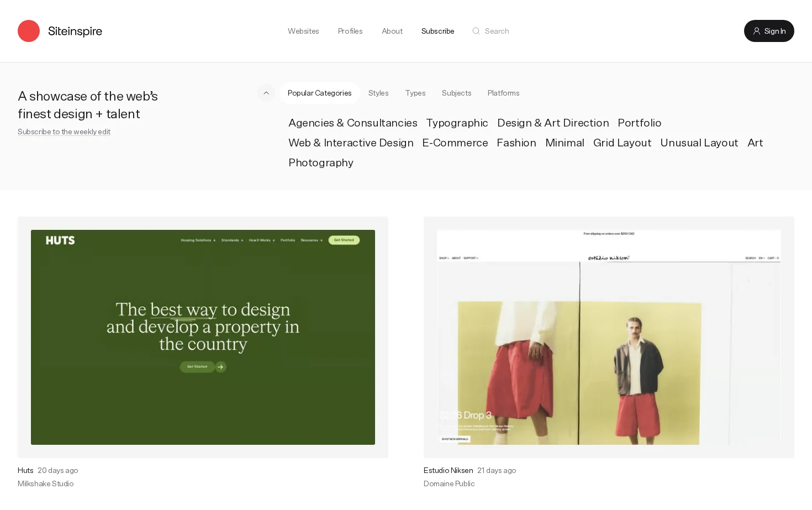This screenshot has width=812, height=510.
Task: Open the Portfolio category
Action: [x=639, y=123]
